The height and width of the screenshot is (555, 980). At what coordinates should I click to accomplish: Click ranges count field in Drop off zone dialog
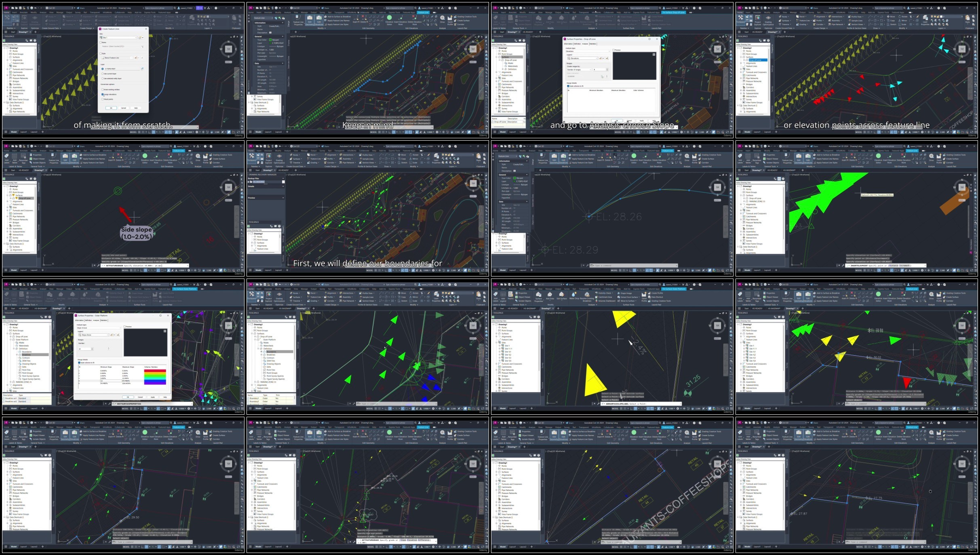coord(600,70)
